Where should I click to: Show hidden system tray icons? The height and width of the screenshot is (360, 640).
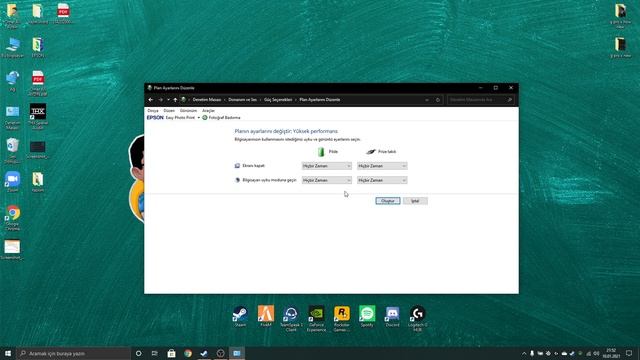524,353
